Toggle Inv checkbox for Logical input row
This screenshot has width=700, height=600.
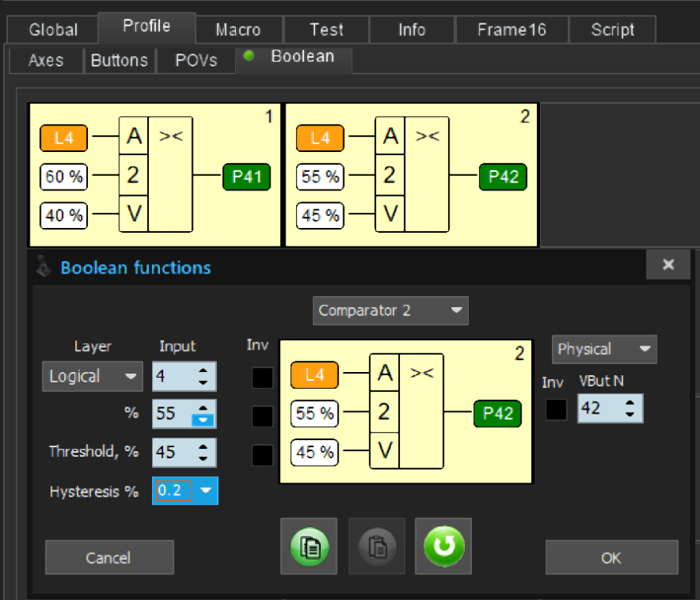tap(262, 378)
